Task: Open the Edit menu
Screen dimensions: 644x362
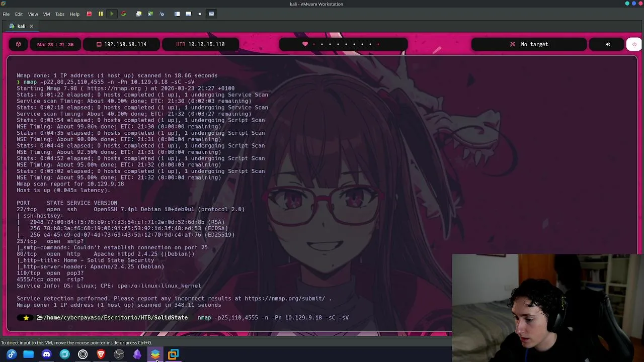Action: pyautogui.click(x=19, y=14)
